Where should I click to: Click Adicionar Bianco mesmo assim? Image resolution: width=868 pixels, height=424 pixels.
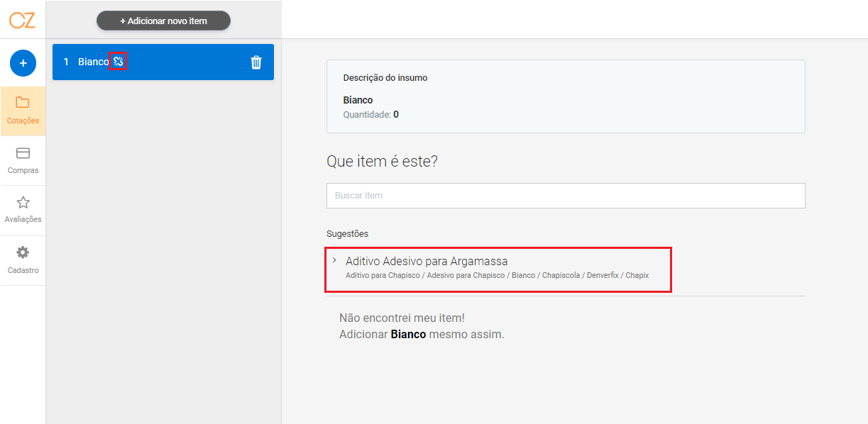tap(422, 334)
